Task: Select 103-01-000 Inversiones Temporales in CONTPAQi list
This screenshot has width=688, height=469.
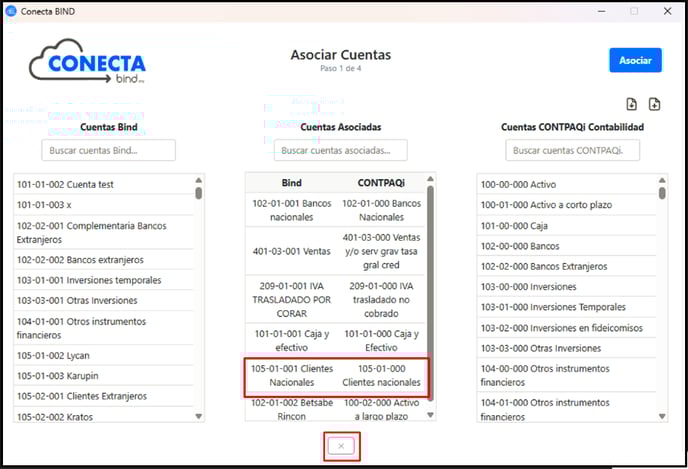Action: pos(567,307)
